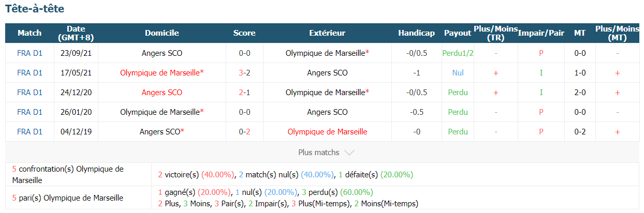Click the Payout column header
Screen dimensions: 644x213
(458, 33)
